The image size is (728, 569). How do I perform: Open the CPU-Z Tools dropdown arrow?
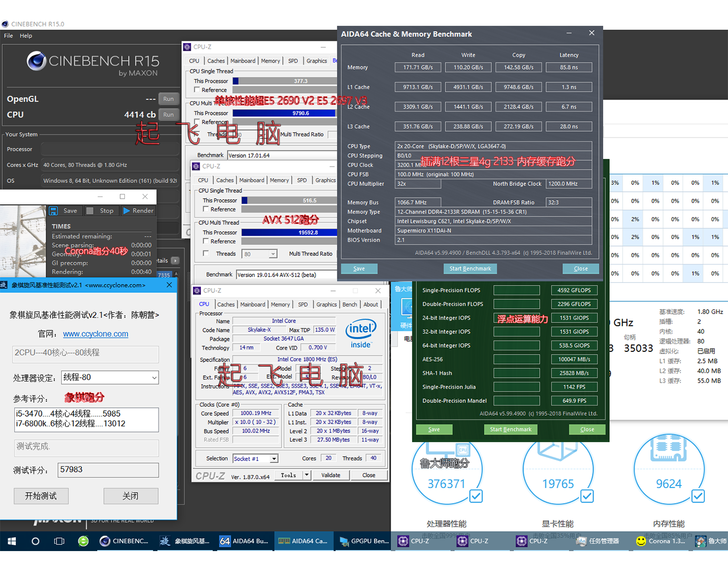[306, 475]
